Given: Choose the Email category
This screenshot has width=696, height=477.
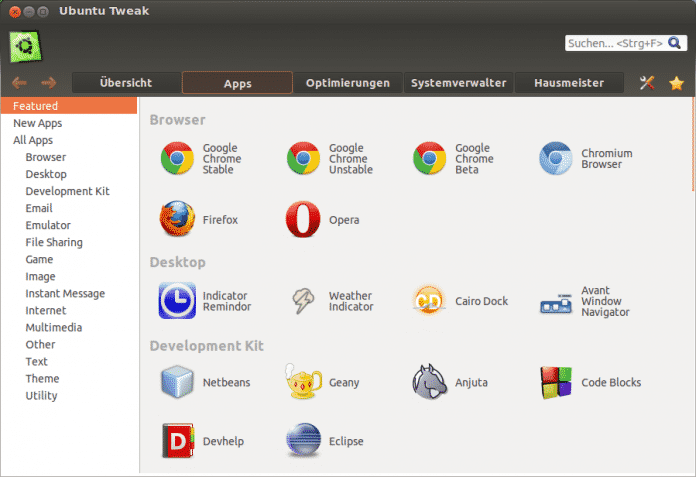Looking at the screenshot, I should tap(69, 208).
